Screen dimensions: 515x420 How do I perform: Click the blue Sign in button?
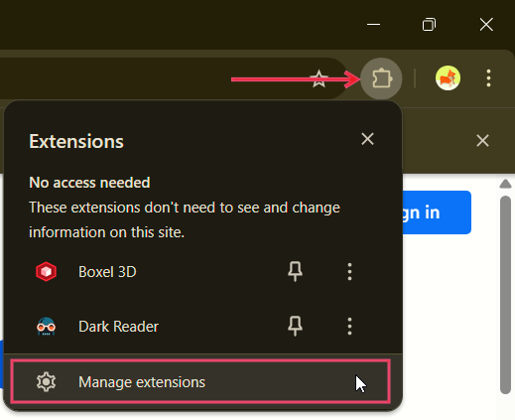[x=437, y=212]
